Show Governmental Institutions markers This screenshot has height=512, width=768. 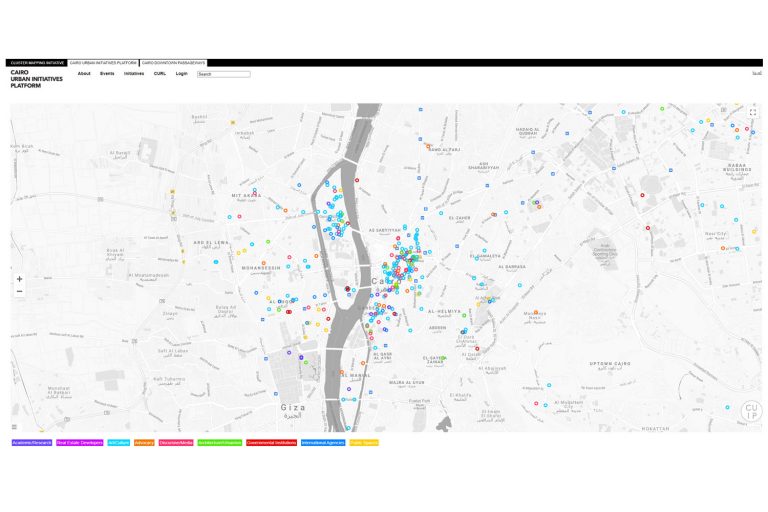coord(272,442)
